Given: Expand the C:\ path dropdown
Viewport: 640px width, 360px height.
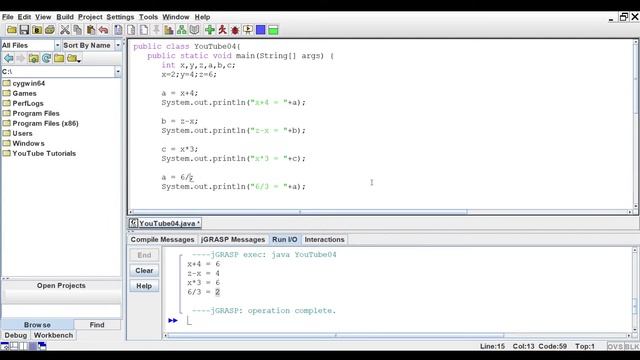Looking at the screenshot, I should [118, 72].
